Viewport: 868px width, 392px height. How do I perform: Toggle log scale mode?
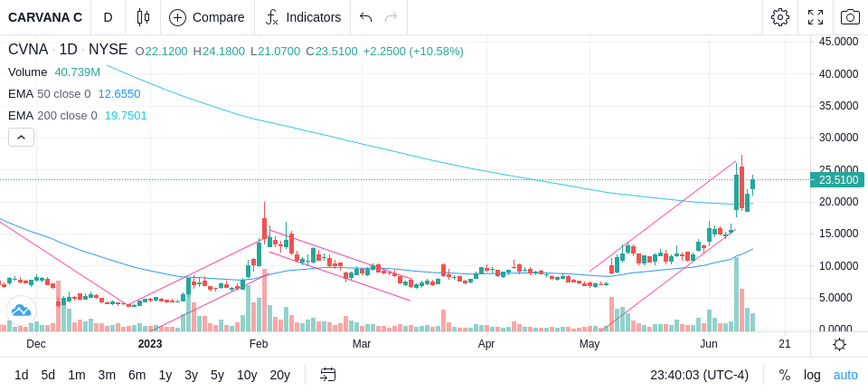pyautogui.click(x=812, y=375)
